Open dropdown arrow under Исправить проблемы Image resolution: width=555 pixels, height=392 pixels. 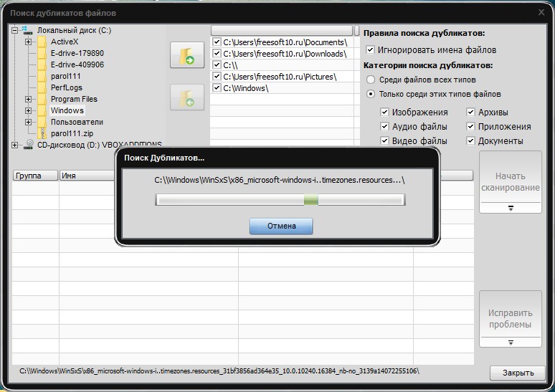point(511,342)
